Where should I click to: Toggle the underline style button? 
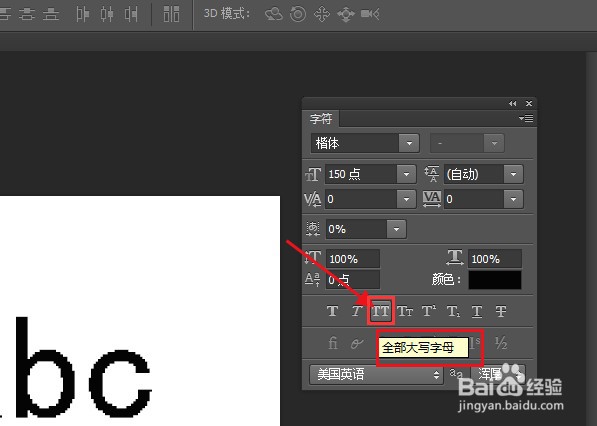477,311
